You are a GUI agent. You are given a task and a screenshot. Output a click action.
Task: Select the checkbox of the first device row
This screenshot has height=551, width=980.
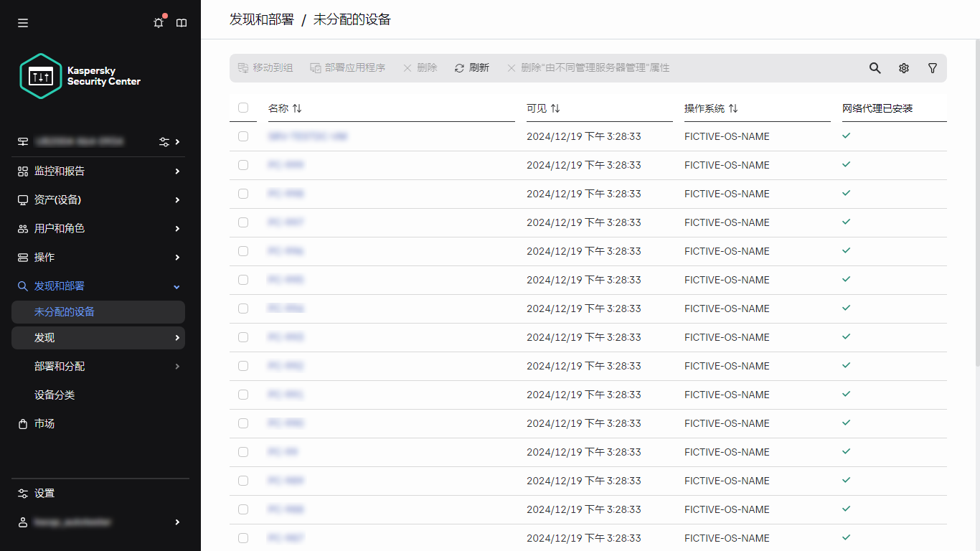[x=243, y=136]
